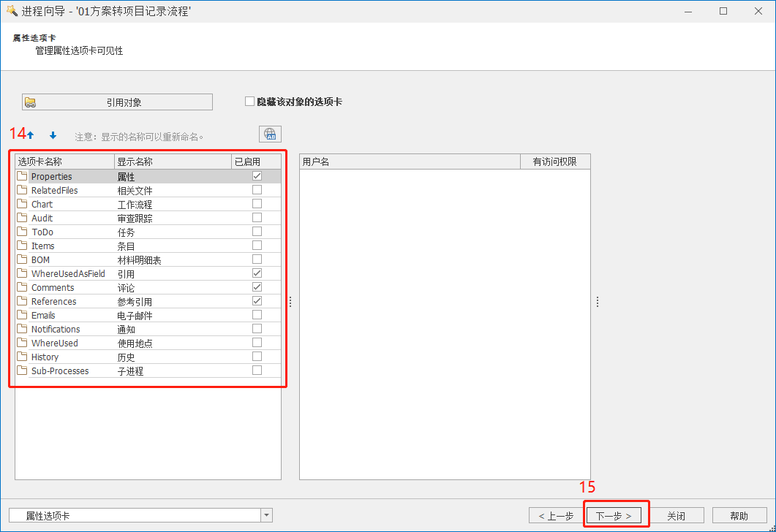Enable the hide tab for this object checkbox
Viewport: 776px width, 532px height.
(249, 102)
